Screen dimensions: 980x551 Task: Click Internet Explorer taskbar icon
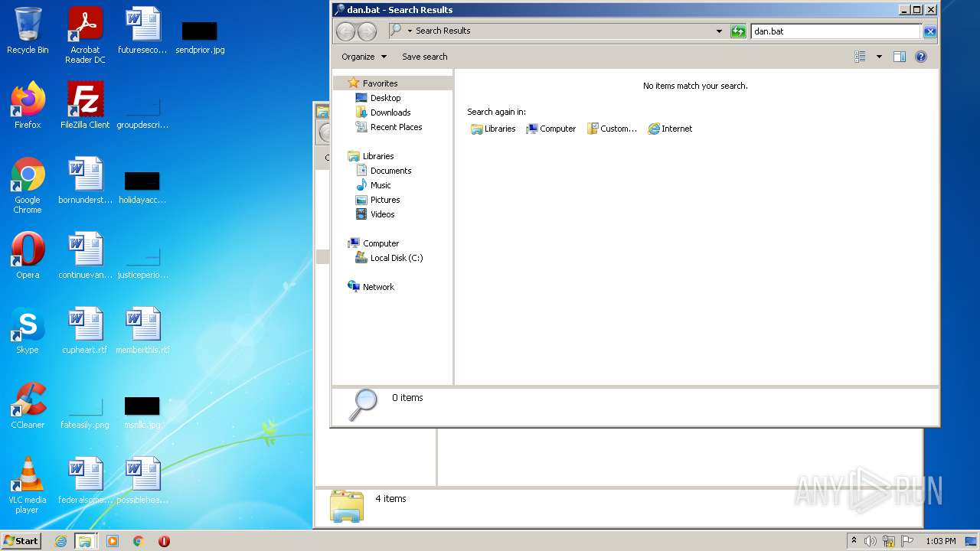coord(61,541)
